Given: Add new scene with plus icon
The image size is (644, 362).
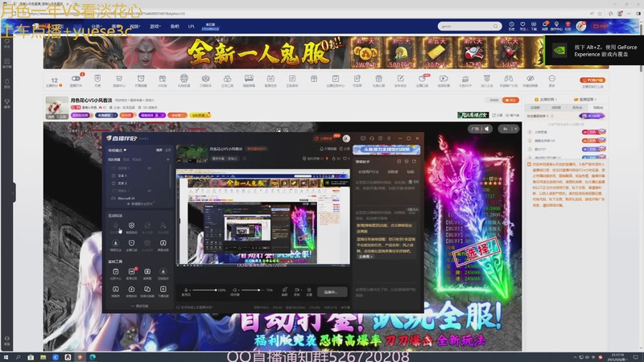Looking at the screenshot, I should tap(168, 159).
